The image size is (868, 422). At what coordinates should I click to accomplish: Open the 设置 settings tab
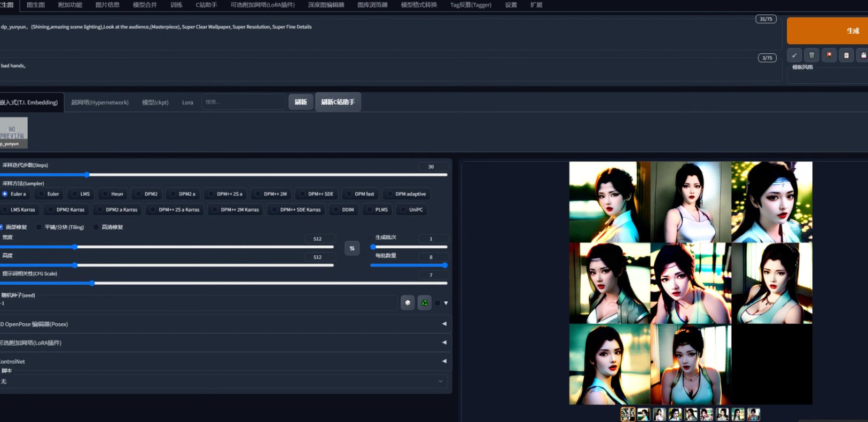coord(511,5)
